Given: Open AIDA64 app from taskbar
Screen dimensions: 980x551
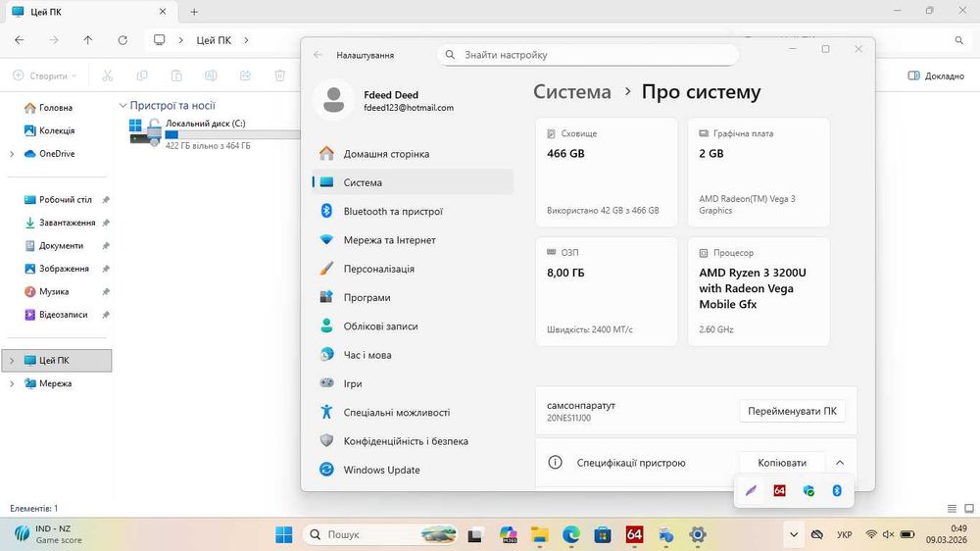Looking at the screenshot, I should [x=634, y=534].
